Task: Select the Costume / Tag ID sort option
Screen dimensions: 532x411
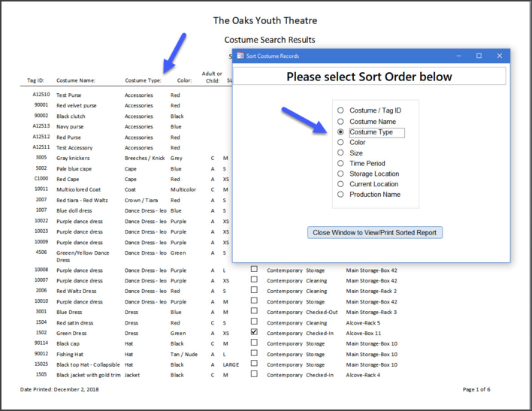Action: click(340, 110)
